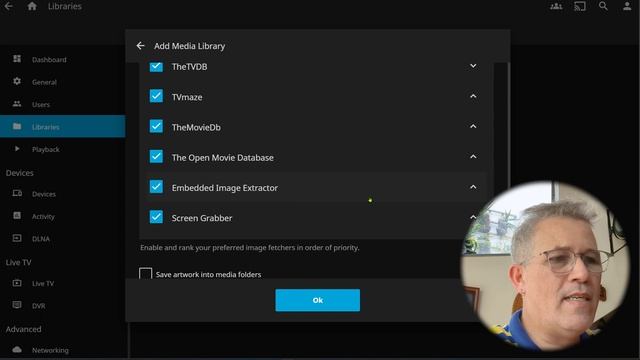This screenshot has height=360, width=640.
Task: Enable Save artwork into media folders
Action: (x=145, y=273)
